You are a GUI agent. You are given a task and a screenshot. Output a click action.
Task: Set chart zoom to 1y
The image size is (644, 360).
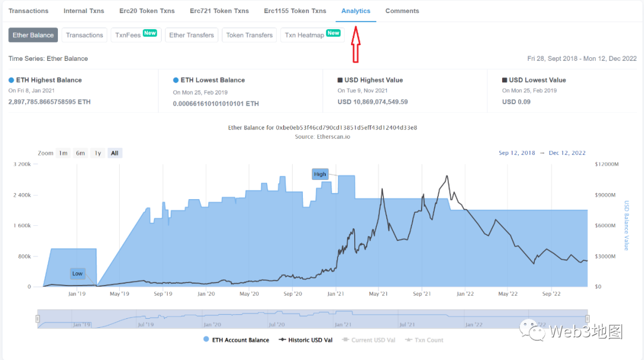click(97, 153)
